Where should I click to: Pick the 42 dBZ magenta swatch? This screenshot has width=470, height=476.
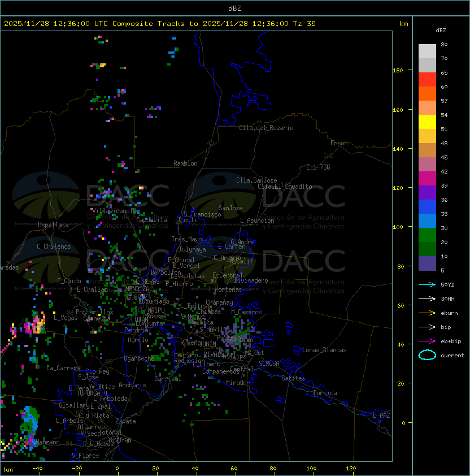[x=427, y=179]
